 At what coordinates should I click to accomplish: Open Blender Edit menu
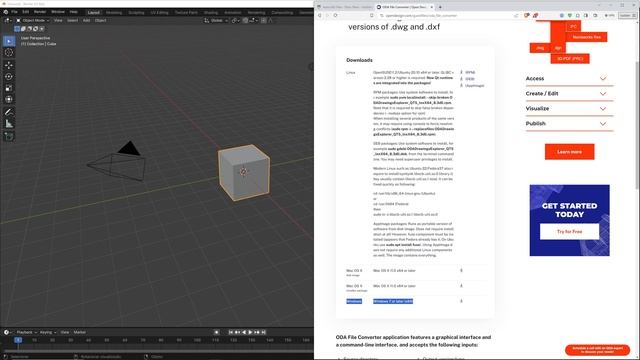tap(26, 12)
